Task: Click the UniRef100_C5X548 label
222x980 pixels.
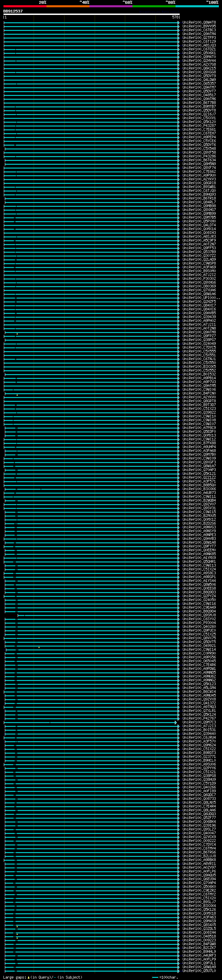Action: point(199,149)
